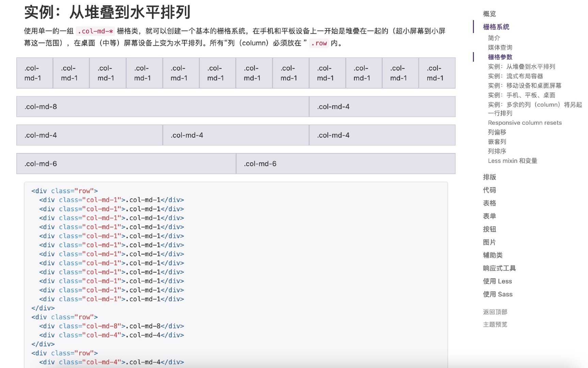Click the .col-md-8 grid cell
This screenshot has height=368, width=588.
(x=163, y=107)
